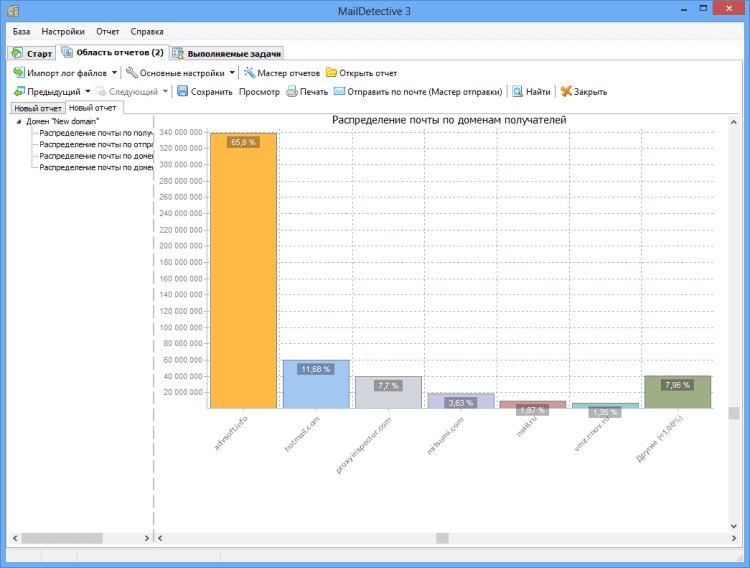The width and height of the screenshot is (750, 568).
Task: Click the green Другие bar
Action: (678, 392)
